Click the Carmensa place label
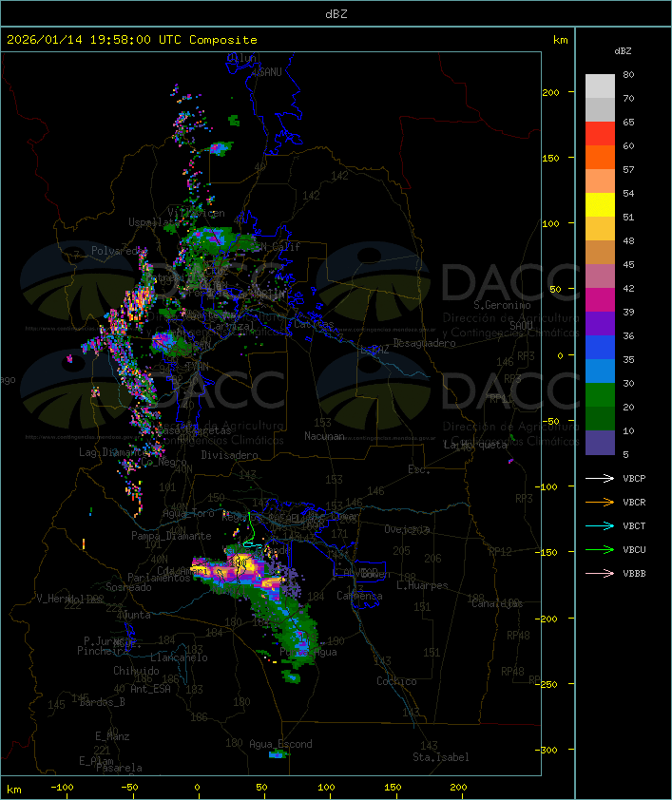672x800 pixels. pyautogui.click(x=359, y=596)
